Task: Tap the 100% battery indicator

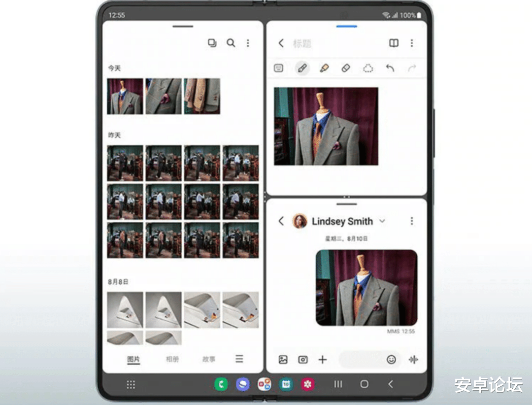Action: tap(410, 15)
